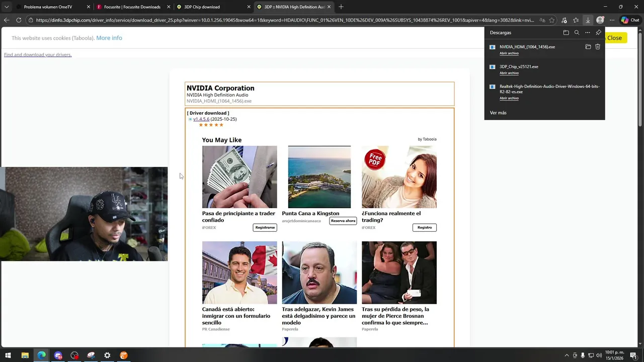The width and height of the screenshot is (644, 362).
Task: Open downloads folder from Descargas panel
Action: coord(566,33)
